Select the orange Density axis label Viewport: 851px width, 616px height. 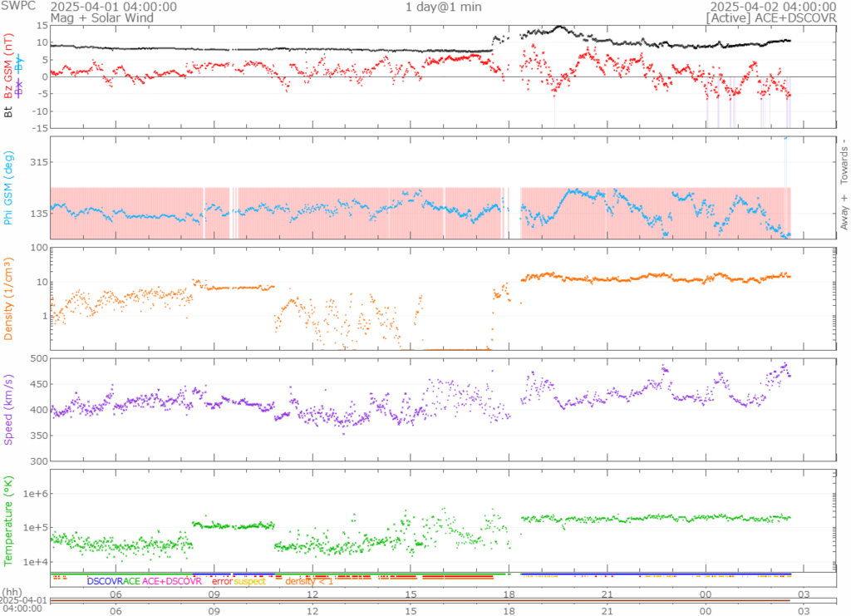(9, 299)
